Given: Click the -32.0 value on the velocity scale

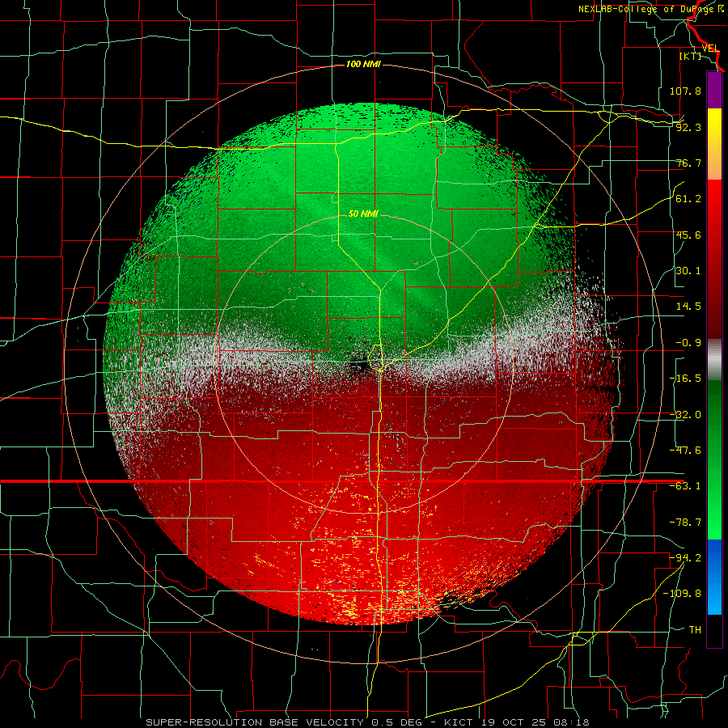Looking at the screenshot, I should (685, 415).
